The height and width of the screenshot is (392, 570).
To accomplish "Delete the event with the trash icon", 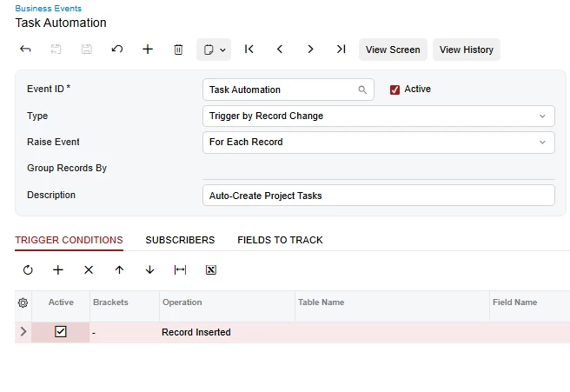I will coord(178,49).
